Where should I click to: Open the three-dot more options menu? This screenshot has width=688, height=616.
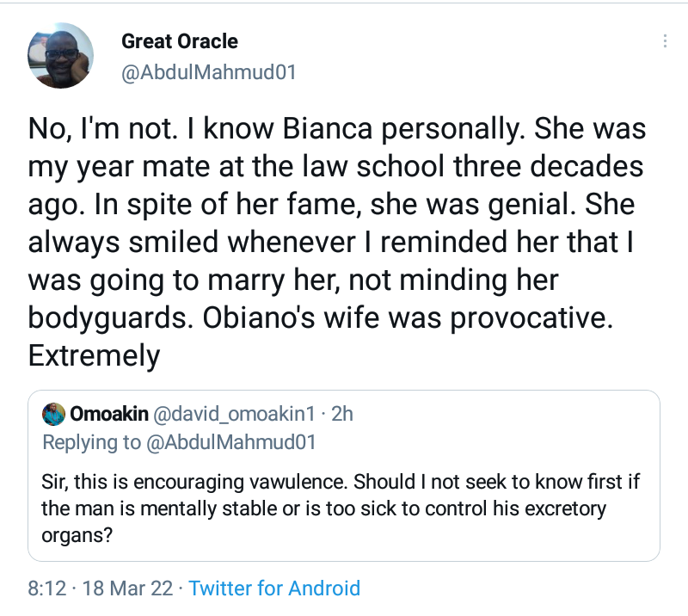[664, 42]
